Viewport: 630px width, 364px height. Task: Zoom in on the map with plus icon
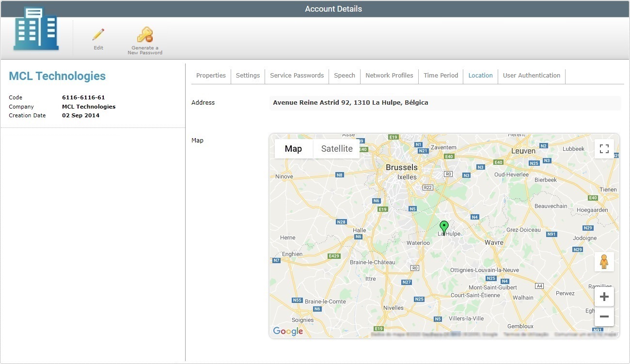pos(604,296)
